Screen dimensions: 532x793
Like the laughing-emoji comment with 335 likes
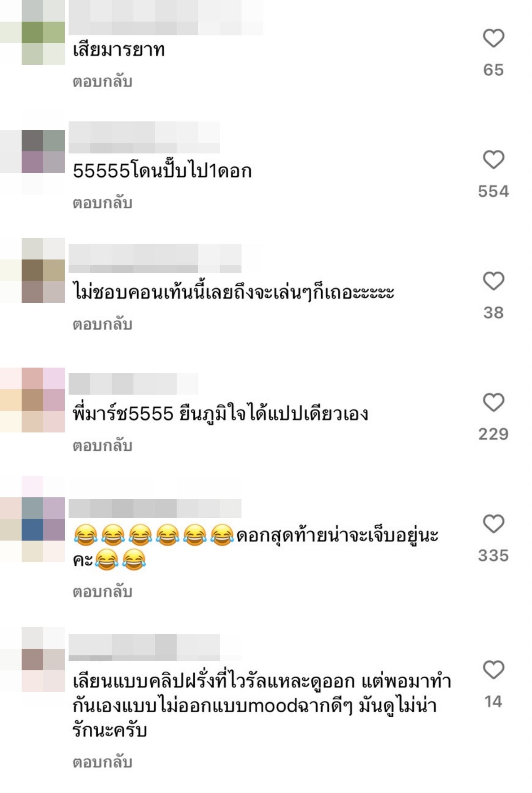pos(493,524)
